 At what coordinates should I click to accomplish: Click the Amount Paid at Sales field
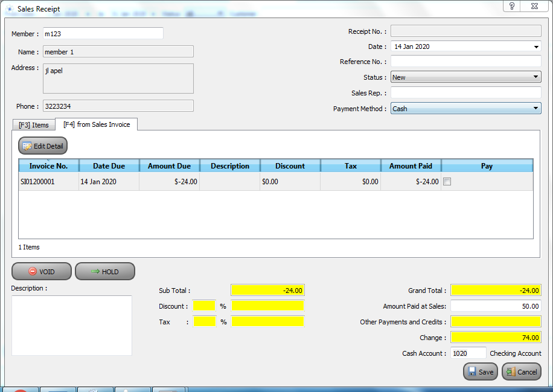coord(495,306)
